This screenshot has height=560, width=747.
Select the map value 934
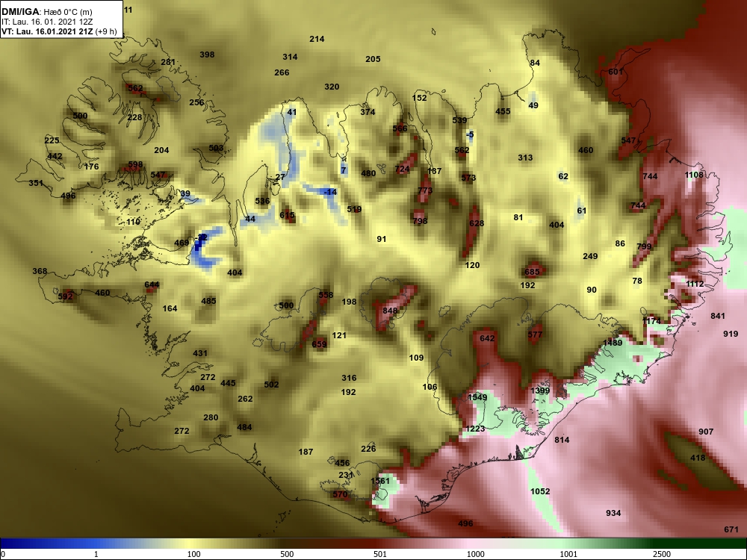[613, 514]
